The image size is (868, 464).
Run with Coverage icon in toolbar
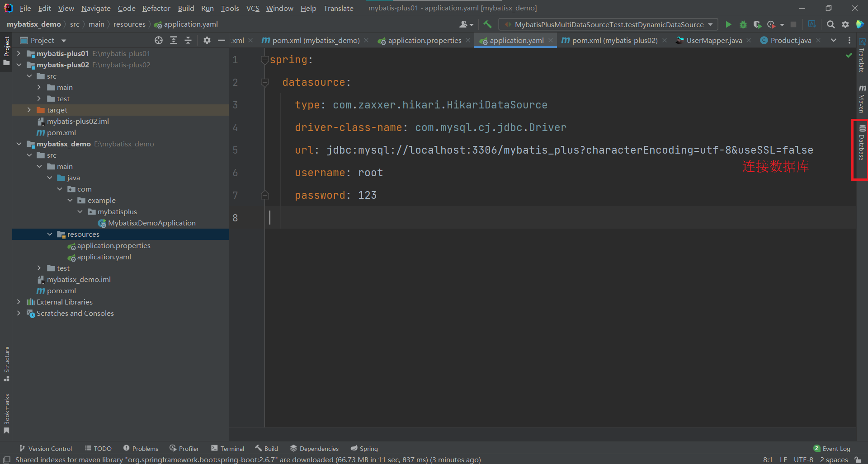tap(757, 24)
